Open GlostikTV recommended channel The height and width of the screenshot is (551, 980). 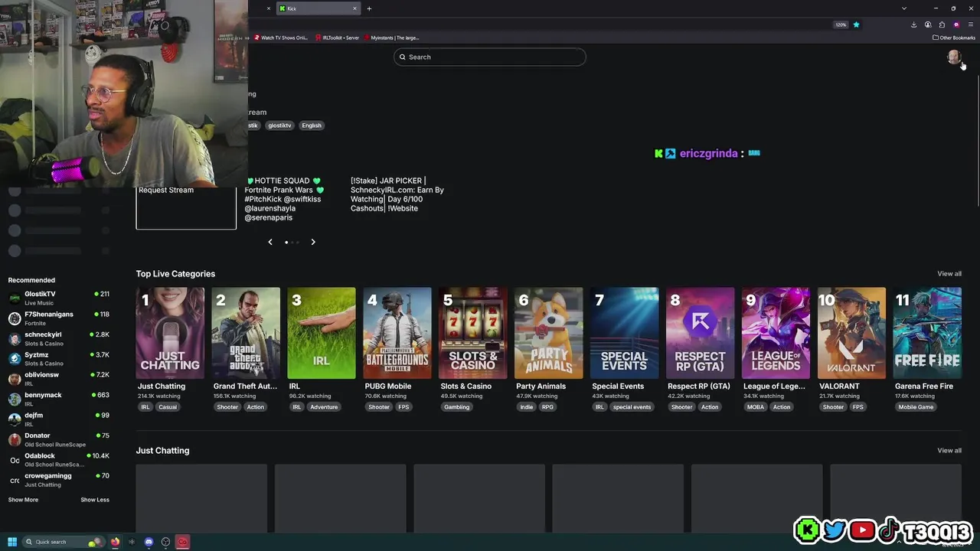click(x=59, y=298)
